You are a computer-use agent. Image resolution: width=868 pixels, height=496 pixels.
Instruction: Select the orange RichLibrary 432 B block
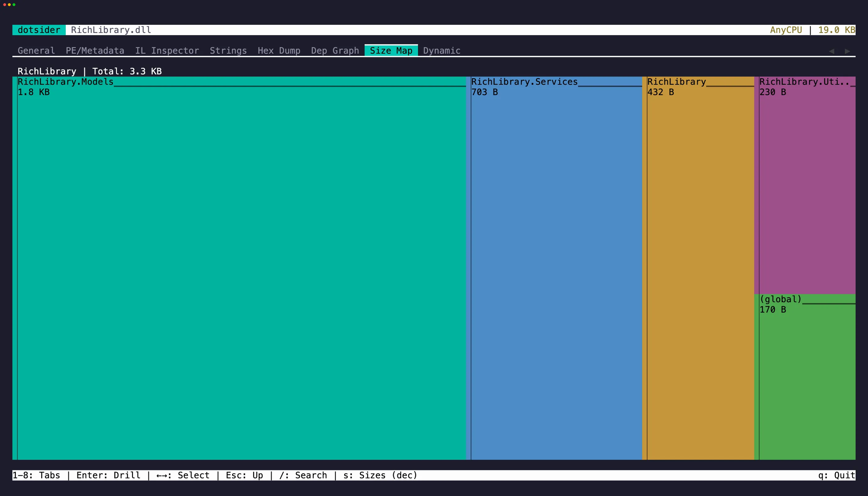(x=698, y=268)
